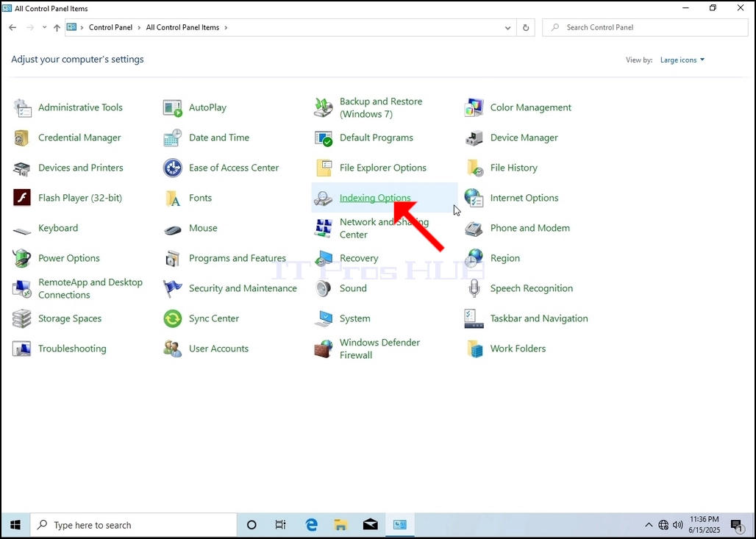Viewport: 756px width, 539px height.
Task: Open the notification center icon
Action: [736, 526]
